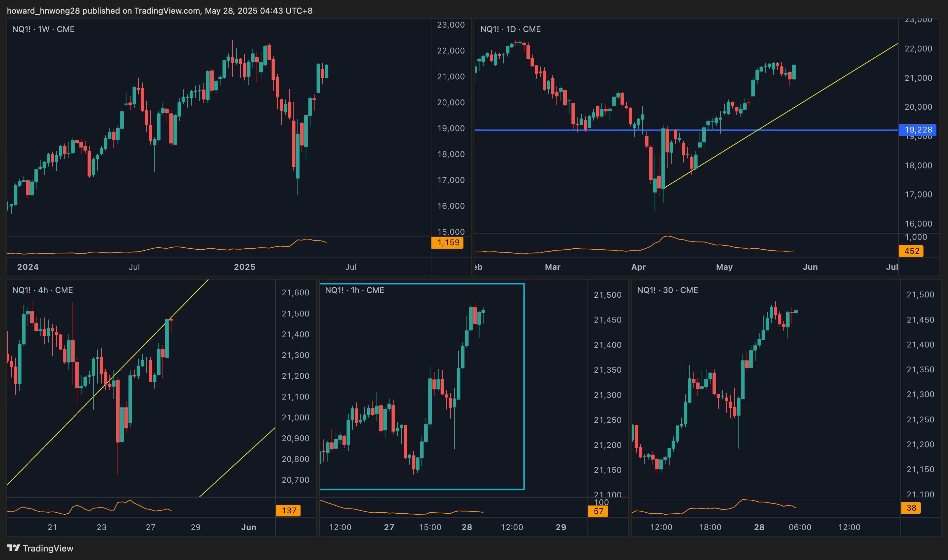The width and height of the screenshot is (948, 560).
Task: Select the NQ1! 1D CME chart title
Action: click(x=510, y=29)
